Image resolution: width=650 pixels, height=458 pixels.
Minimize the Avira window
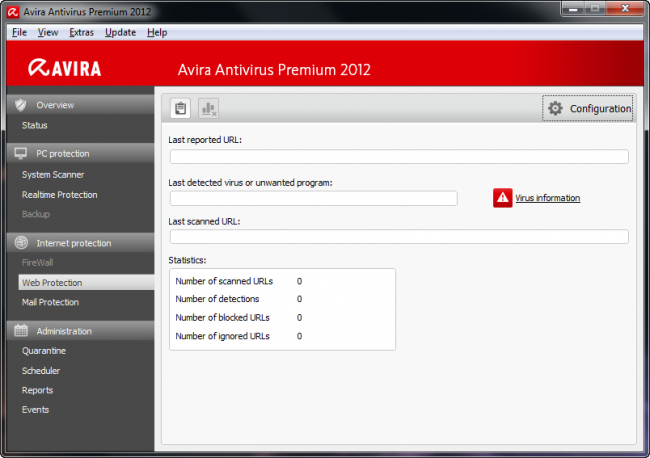tap(573, 9)
